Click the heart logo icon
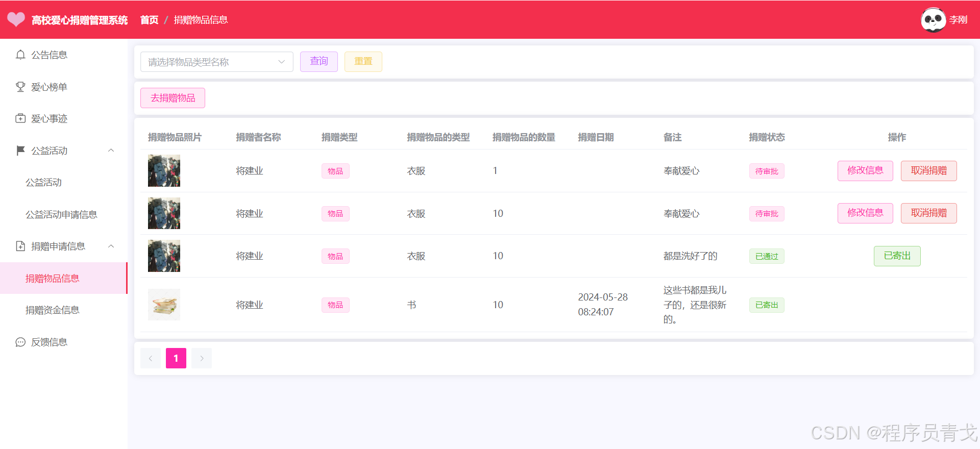Image resolution: width=980 pixels, height=449 pixels. (16, 19)
